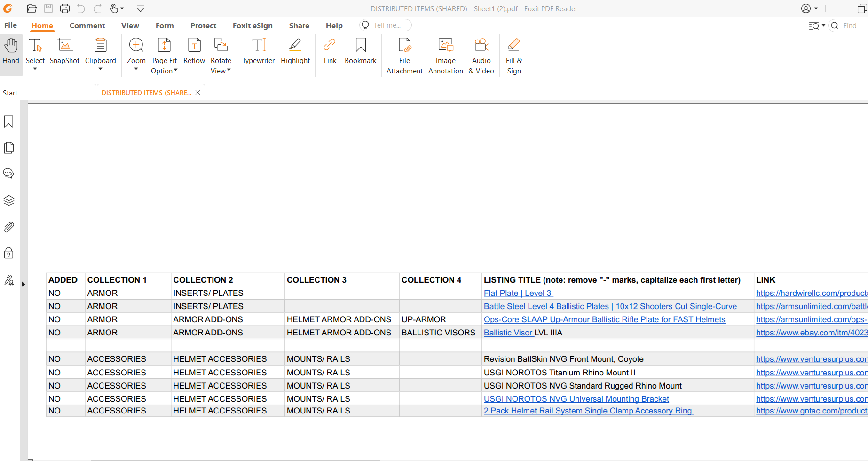868x461 pixels.
Task: Select the Highlight tool
Action: (295, 51)
